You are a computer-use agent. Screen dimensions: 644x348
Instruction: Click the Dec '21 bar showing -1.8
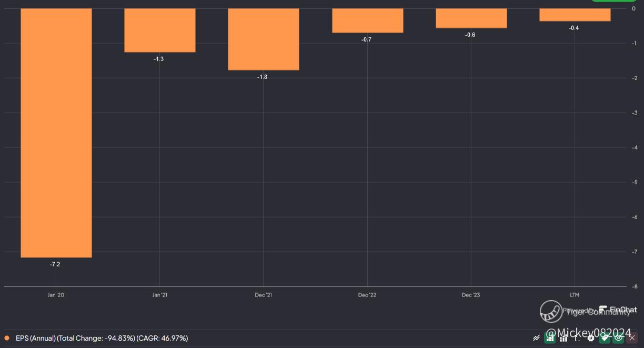(264, 39)
